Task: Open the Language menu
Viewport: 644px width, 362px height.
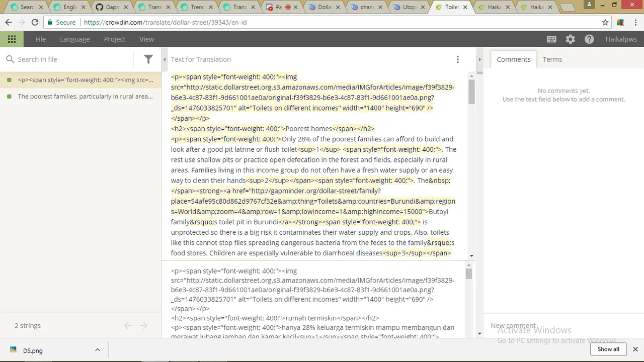Action: pos(74,39)
